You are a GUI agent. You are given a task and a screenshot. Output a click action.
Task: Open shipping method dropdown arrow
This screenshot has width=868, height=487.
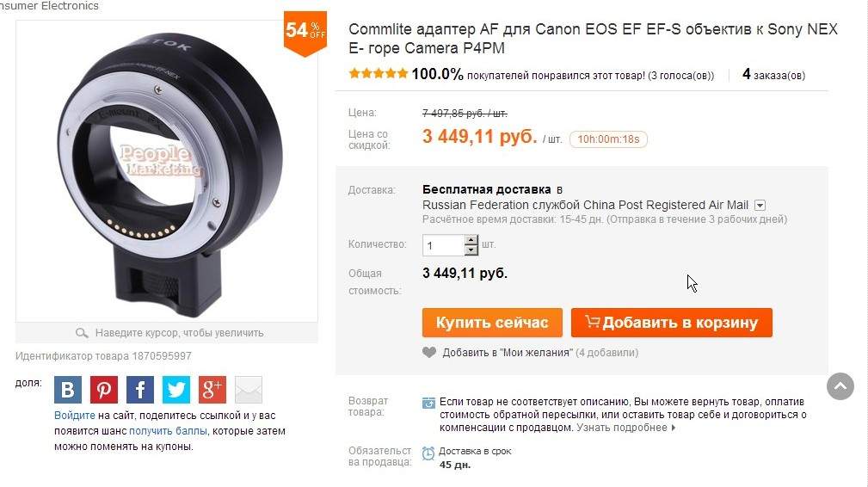point(760,206)
